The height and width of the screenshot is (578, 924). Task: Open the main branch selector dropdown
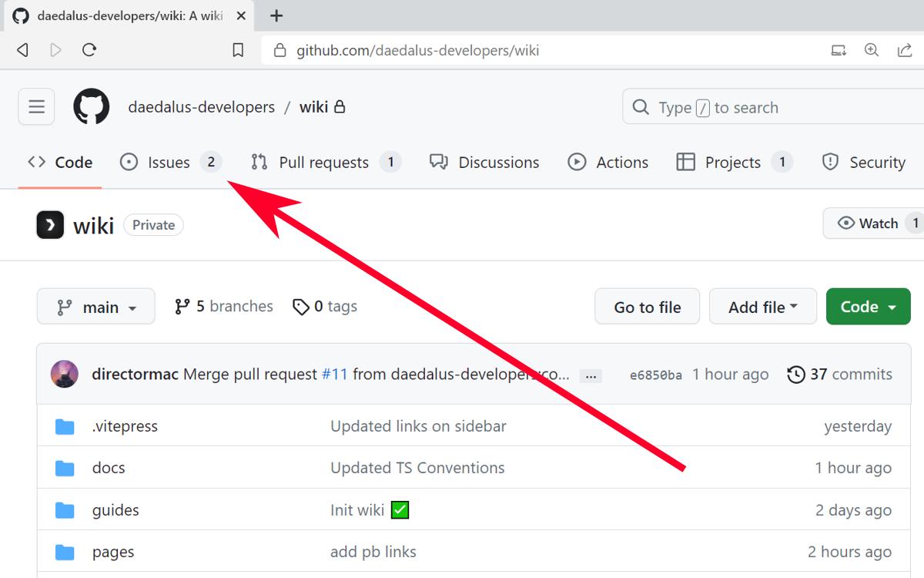[95, 306]
